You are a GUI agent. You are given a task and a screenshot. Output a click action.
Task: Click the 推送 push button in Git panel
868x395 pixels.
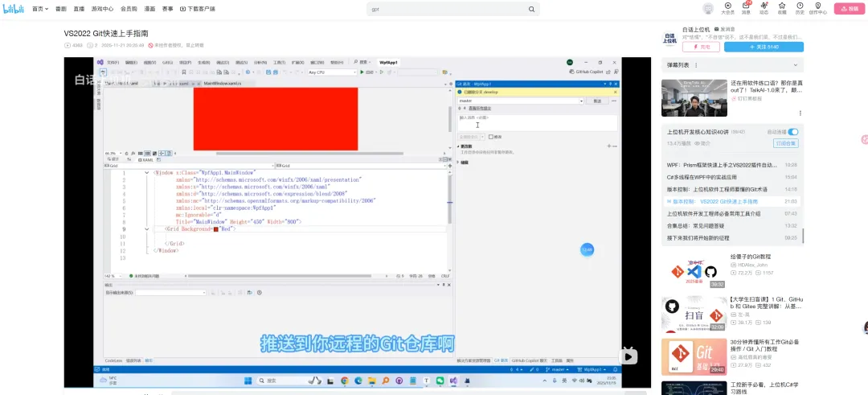tap(597, 101)
